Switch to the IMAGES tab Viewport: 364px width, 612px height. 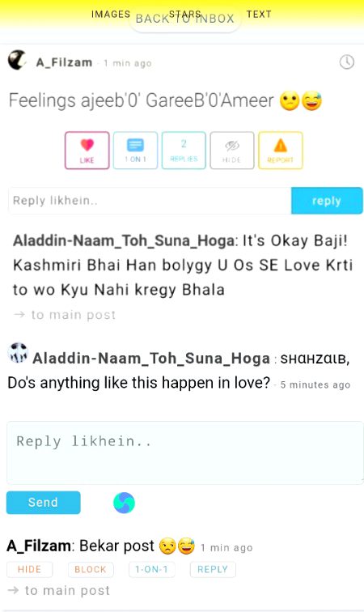coord(110,14)
